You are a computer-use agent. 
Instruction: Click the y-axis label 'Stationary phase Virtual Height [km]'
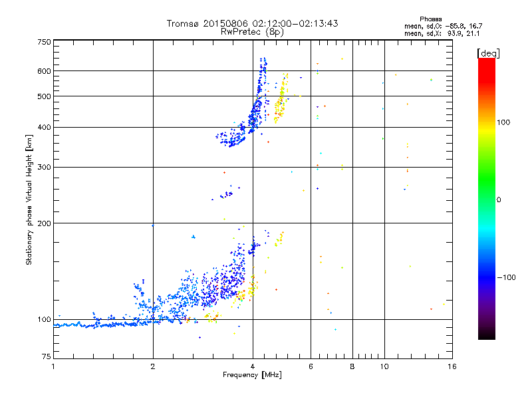click(29, 199)
